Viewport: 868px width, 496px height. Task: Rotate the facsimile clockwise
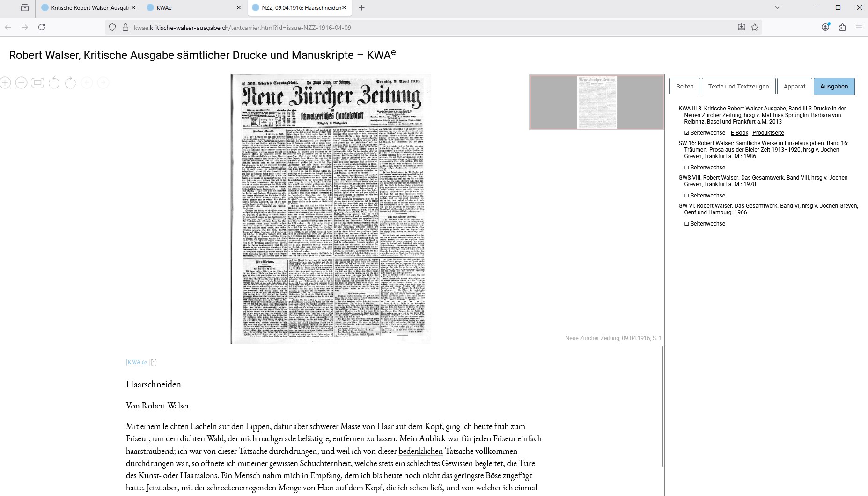tap(71, 82)
